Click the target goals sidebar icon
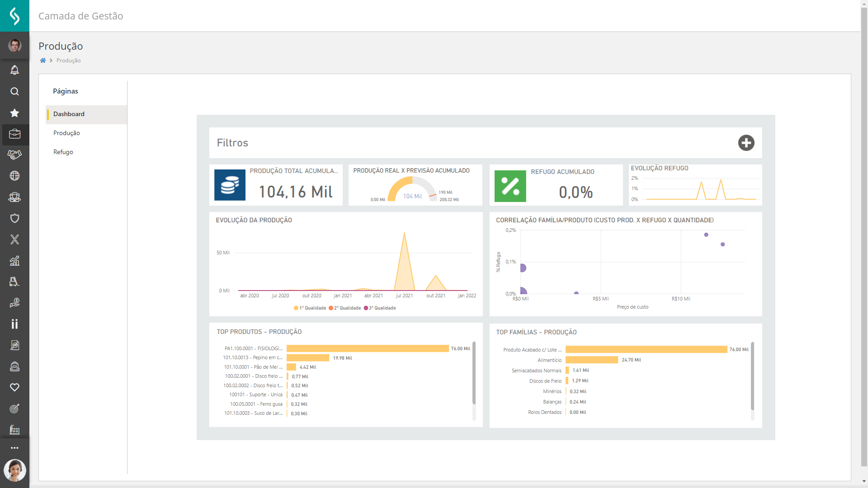Screen dimensions: 868x488 [x=14, y=409]
